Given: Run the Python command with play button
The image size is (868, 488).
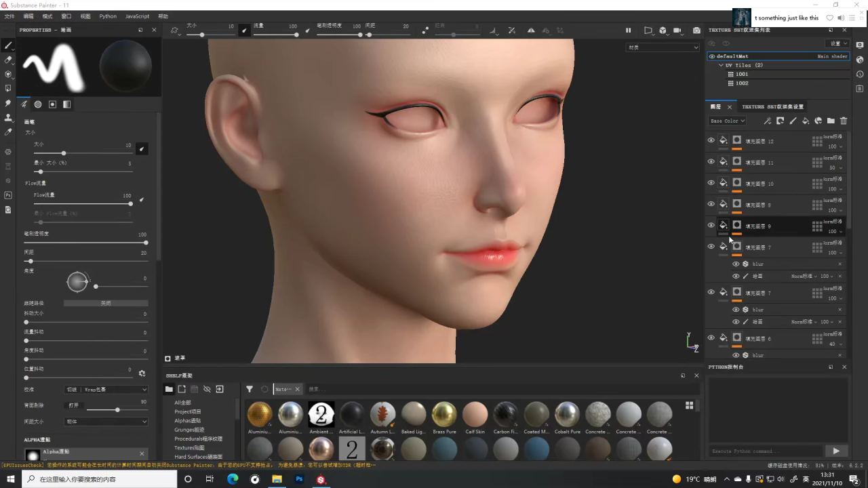Looking at the screenshot, I should [x=835, y=451].
